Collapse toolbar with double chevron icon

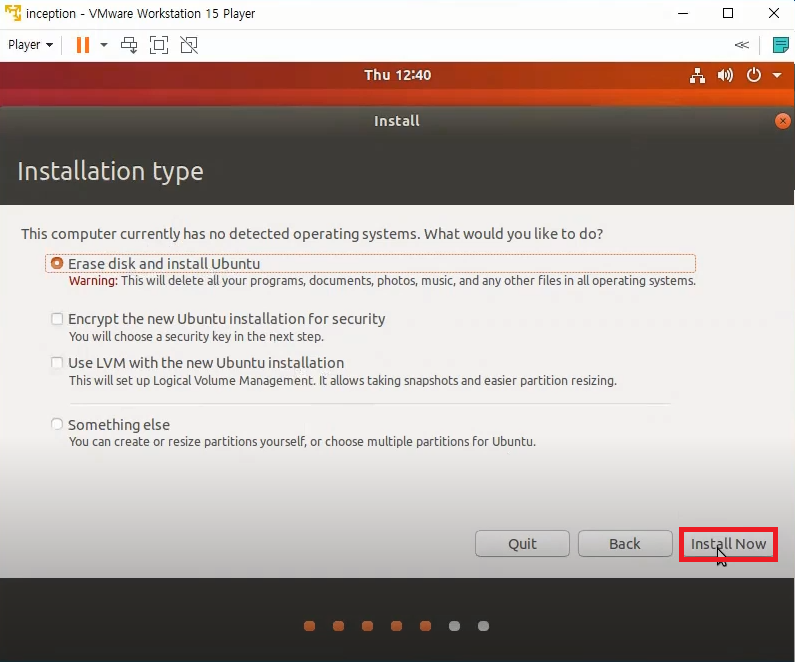[x=741, y=45]
